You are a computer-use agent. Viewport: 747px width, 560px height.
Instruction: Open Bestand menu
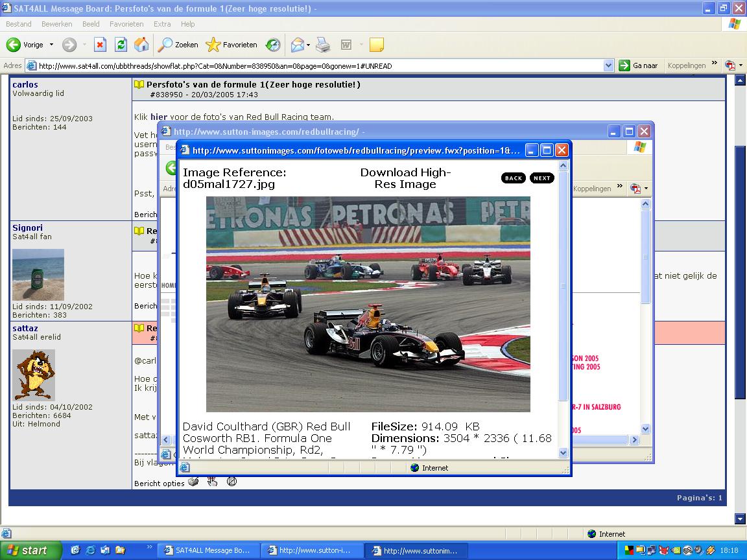19,24
